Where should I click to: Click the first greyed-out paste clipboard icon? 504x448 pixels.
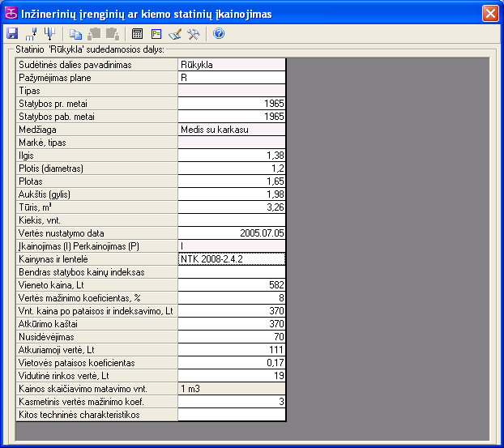[94, 34]
